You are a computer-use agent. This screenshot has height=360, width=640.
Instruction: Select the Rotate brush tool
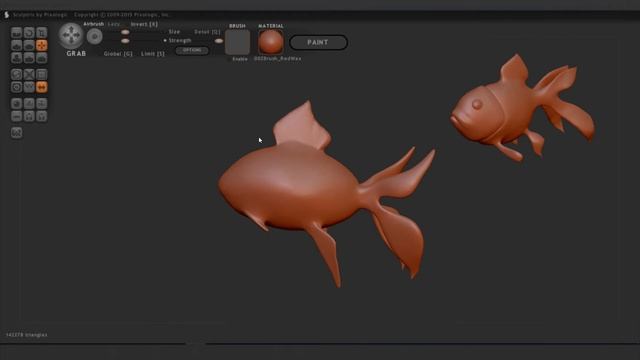point(29,32)
